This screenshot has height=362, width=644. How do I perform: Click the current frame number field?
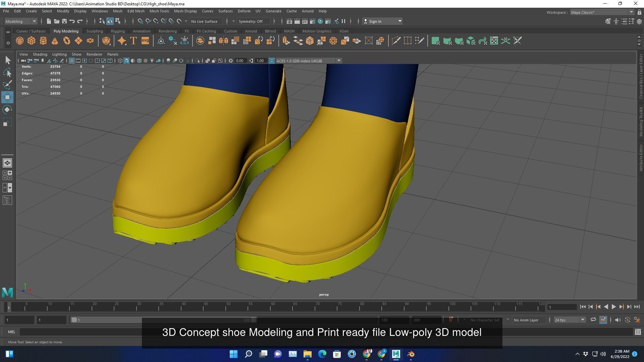[562, 307]
